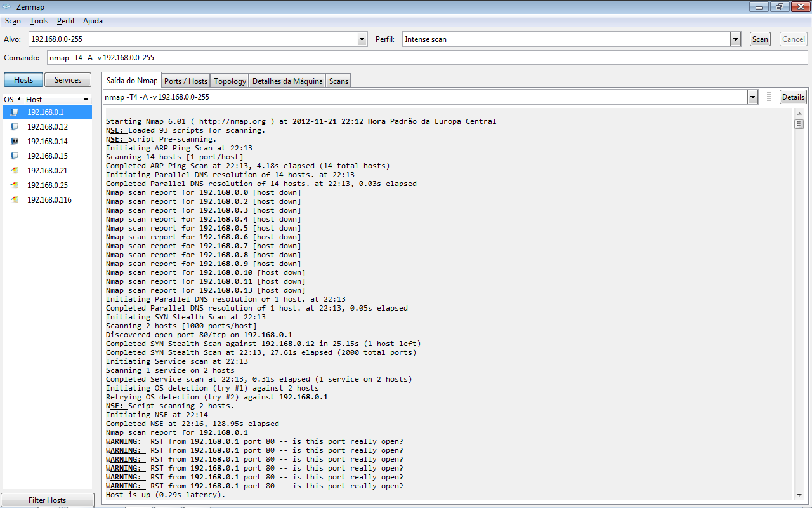Click 'Loaded 93 scripts for scanning.' line
Screen dimensions: 812x508
pyautogui.click(x=186, y=130)
